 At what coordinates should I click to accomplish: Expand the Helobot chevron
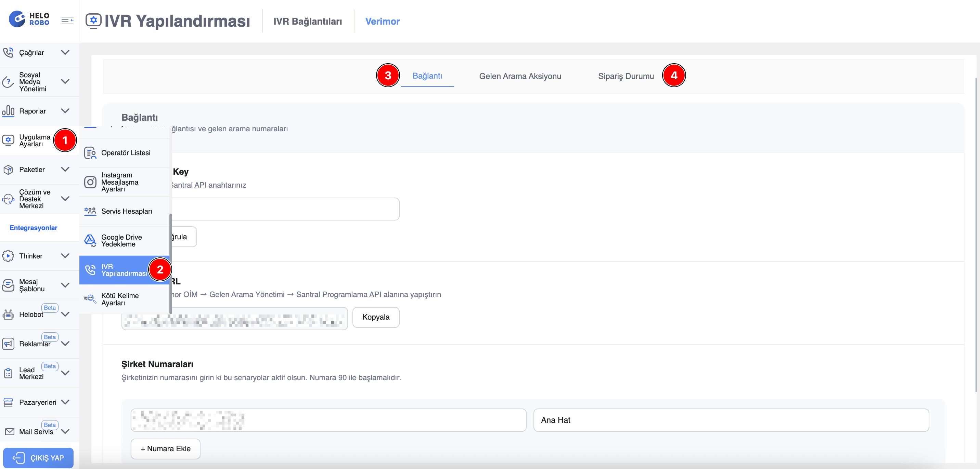click(65, 314)
